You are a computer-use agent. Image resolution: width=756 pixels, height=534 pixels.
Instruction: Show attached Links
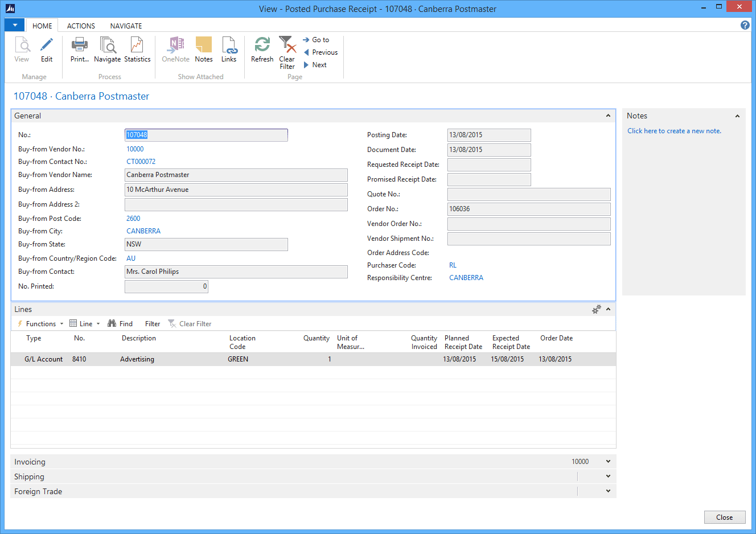click(229, 50)
